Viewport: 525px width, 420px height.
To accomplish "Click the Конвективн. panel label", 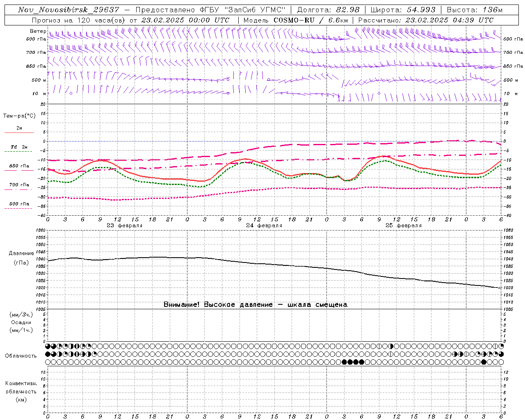I will pyautogui.click(x=21, y=383).
